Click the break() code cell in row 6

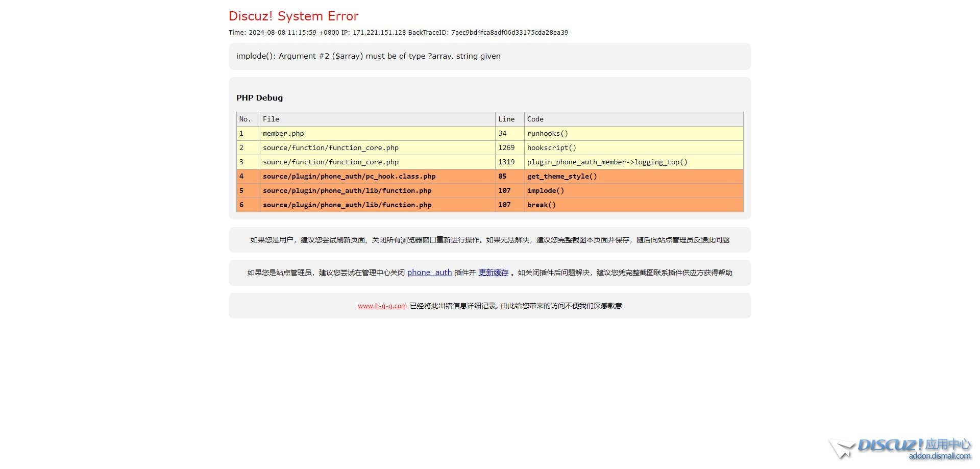[x=541, y=205]
